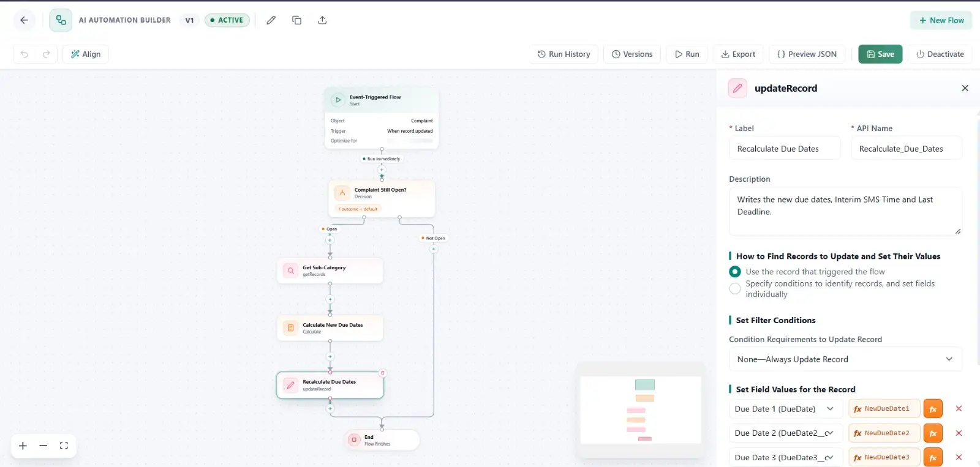The height and width of the screenshot is (467, 980).
Task: Fit the flow to screen
Action: (64, 446)
